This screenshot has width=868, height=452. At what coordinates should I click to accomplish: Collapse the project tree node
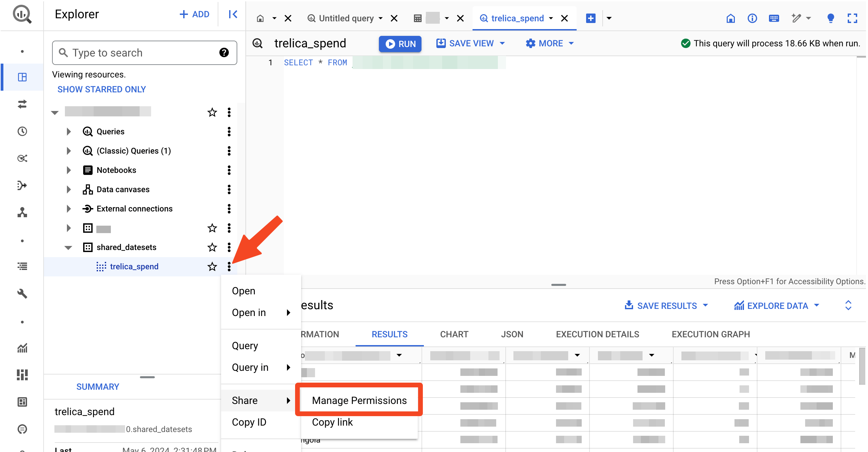[x=55, y=113]
